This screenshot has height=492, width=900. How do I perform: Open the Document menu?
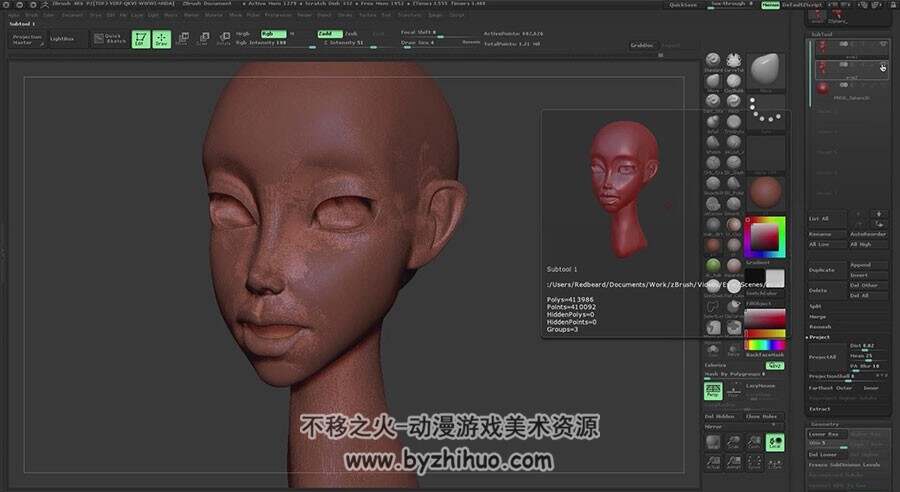72,15
